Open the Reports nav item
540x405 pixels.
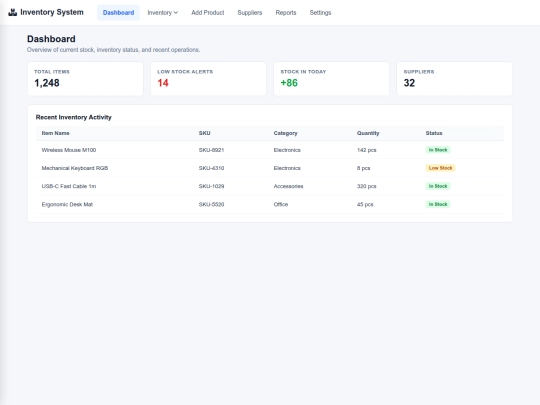coord(286,13)
